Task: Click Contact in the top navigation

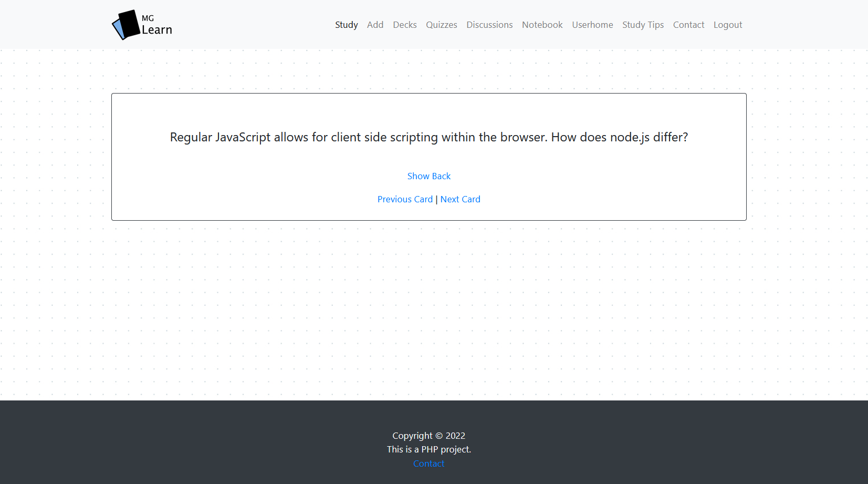Action: point(688,25)
